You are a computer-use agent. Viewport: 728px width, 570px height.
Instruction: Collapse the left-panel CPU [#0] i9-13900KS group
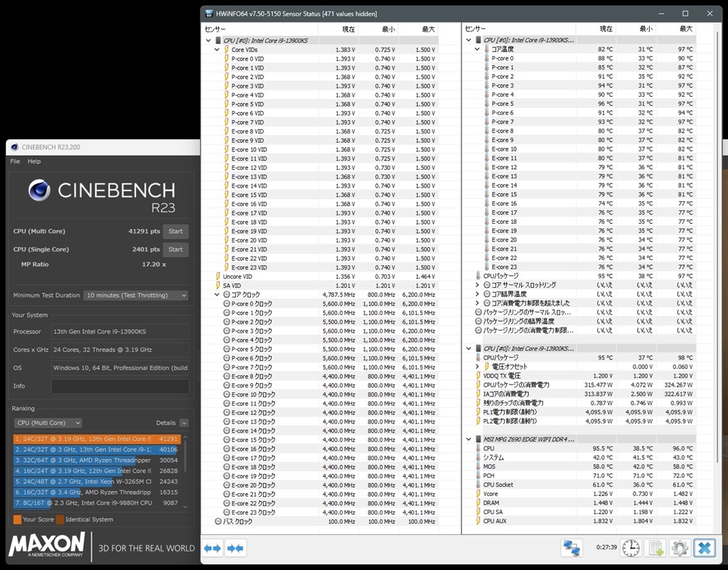[208, 41]
